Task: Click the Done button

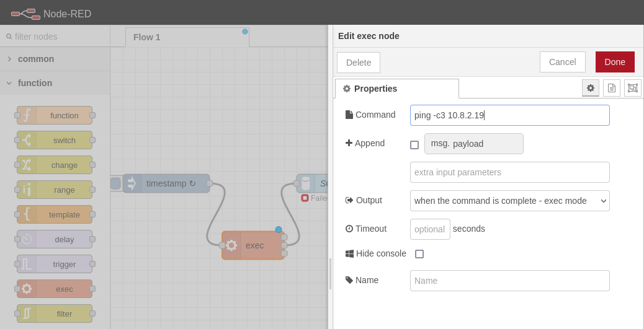Action: pos(615,62)
